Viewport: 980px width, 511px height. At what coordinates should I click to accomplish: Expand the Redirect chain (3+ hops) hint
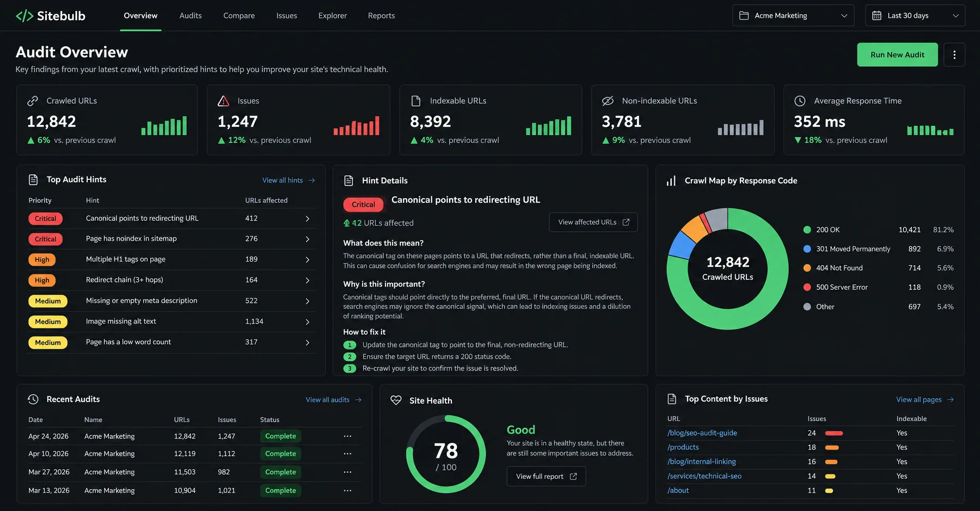click(308, 281)
